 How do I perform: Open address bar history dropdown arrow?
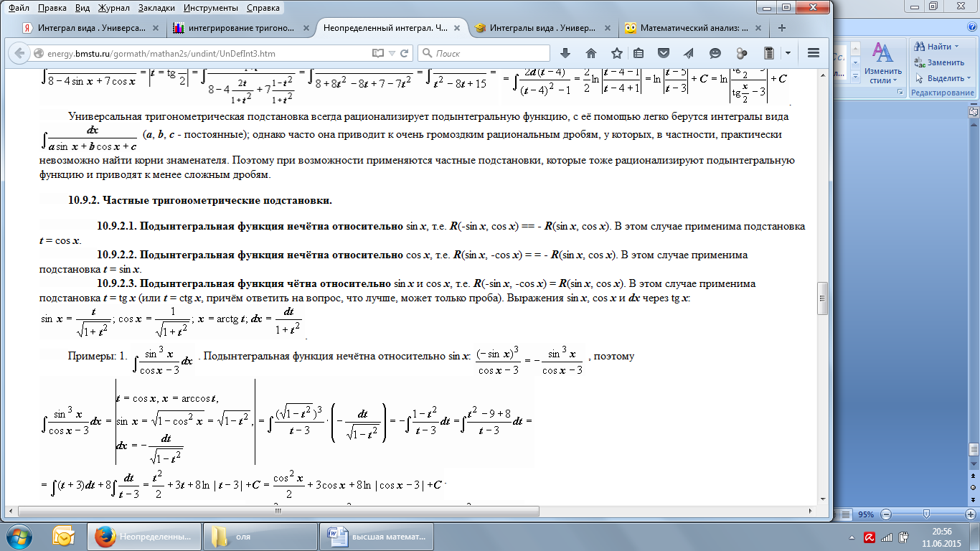click(392, 53)
